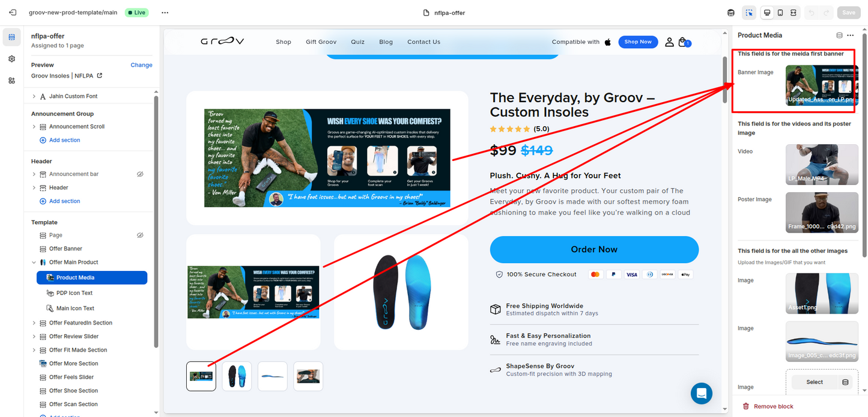Open the Sections panel icon in the sidebar
The height and width of the screenshot is (417, 868).
coord(11,37)
